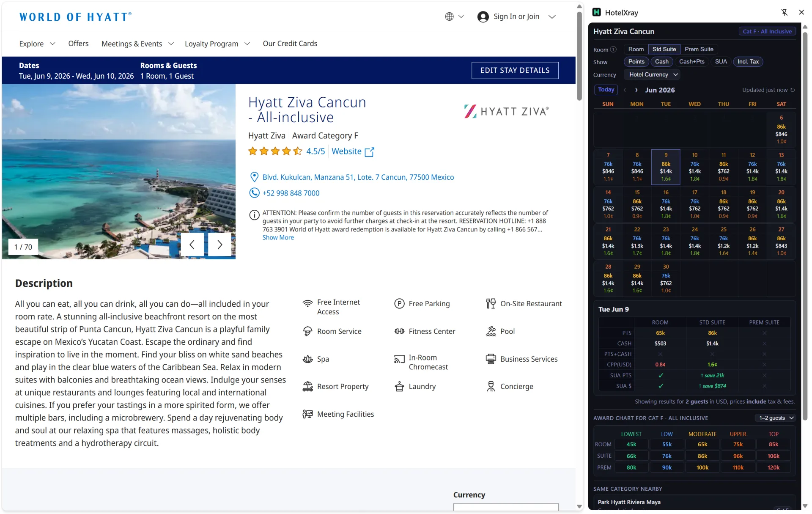Select Std Suite room type
The image size is (812, 514).
coord(664,49)
